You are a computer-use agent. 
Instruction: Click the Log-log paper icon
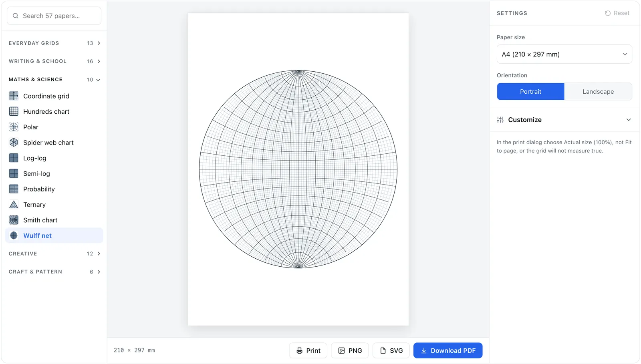(14, 158)
